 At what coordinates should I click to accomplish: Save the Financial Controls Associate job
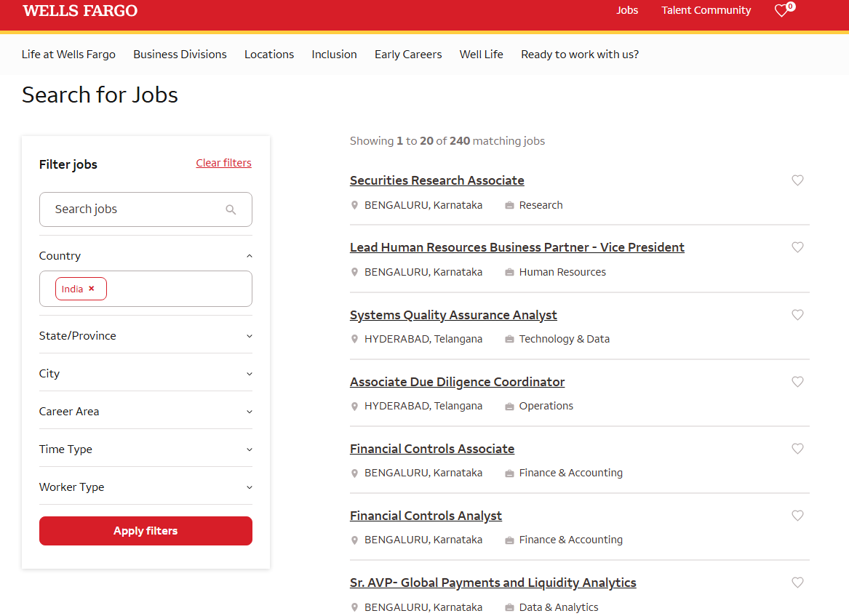tap(797, 449)
